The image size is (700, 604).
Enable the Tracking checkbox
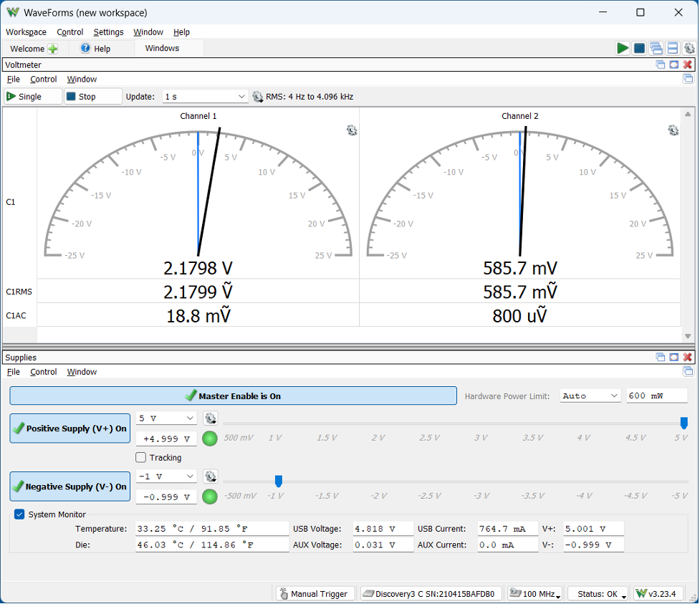point(141,458)
